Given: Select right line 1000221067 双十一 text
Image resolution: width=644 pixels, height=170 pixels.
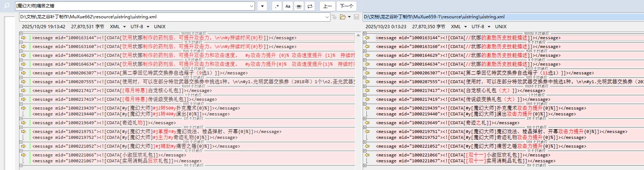Looking at the screenshot, I should point(476,161).
